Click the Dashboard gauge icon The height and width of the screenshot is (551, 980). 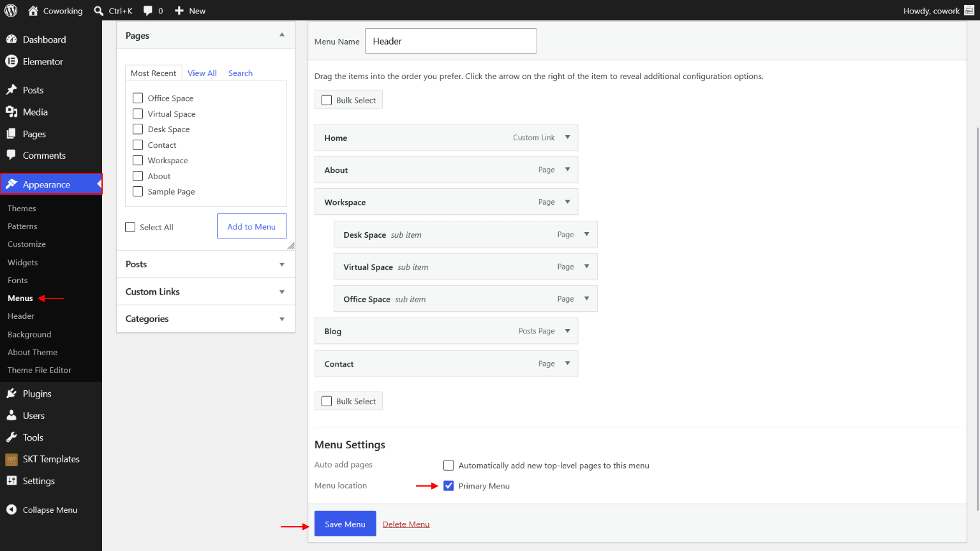click(11, 40)
